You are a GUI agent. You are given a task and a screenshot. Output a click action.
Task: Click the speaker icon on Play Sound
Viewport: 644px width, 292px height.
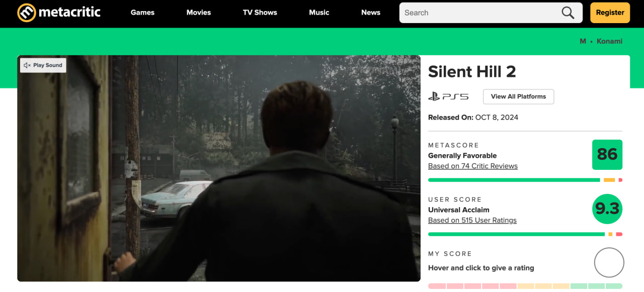pyautogui.click(x=26, y=65)
